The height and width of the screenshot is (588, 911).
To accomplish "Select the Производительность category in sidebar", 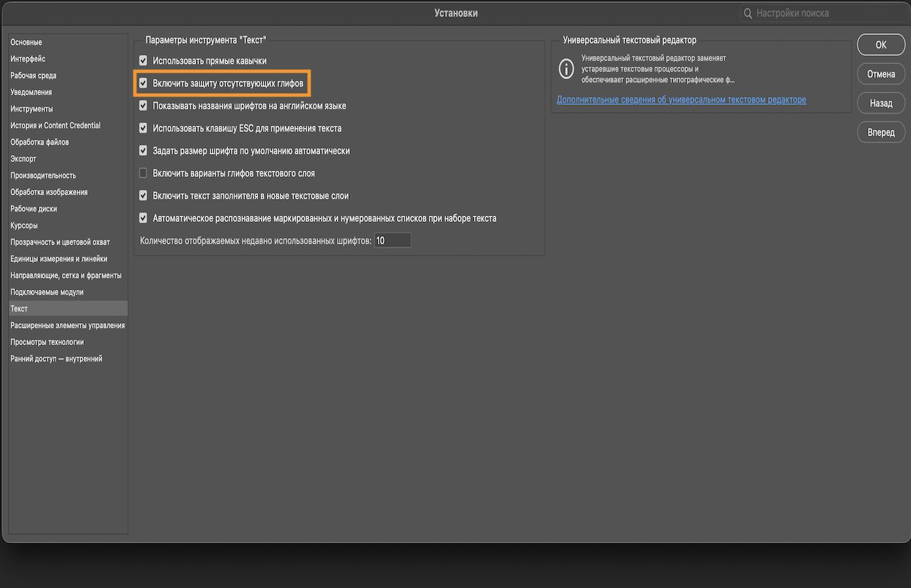I will pos(43,176).
